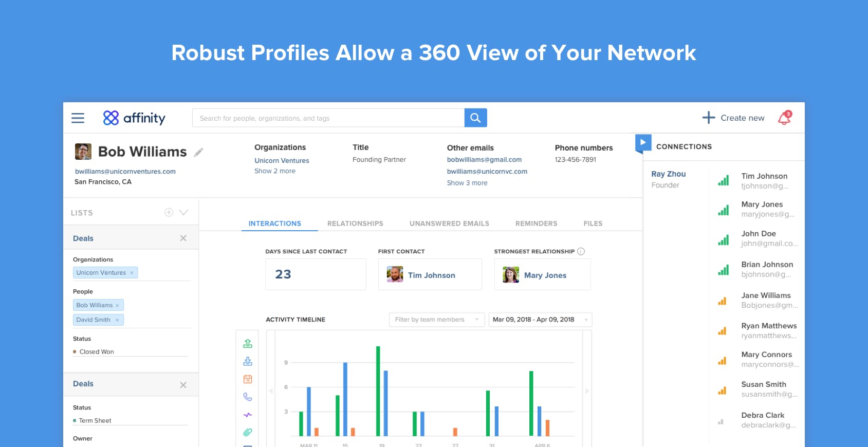Open the Term Sheet status field
This screenshot has height=447, width=868.
point(131,421)
